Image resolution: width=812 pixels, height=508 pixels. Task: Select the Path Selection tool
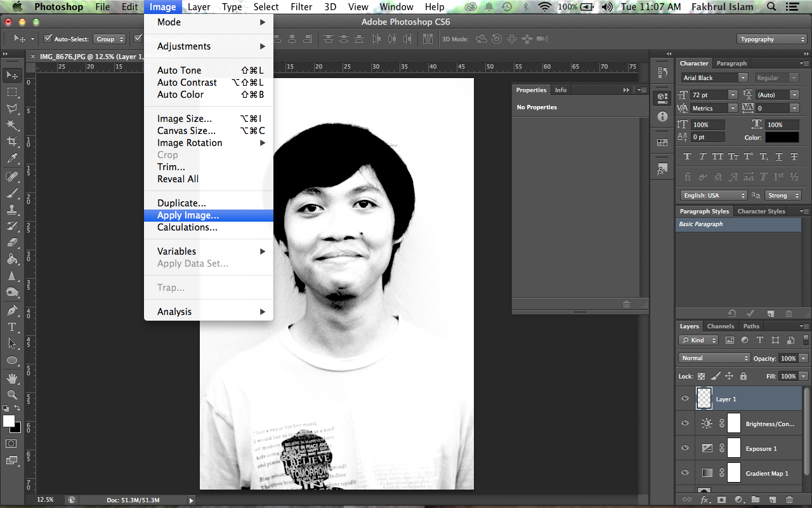point(12,344)
